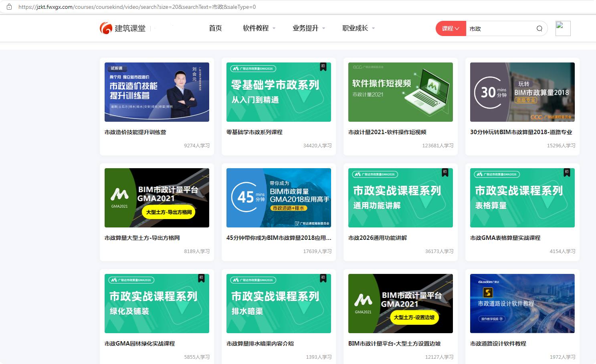Click the 建筑课堂 logo icon

(106, 28)
